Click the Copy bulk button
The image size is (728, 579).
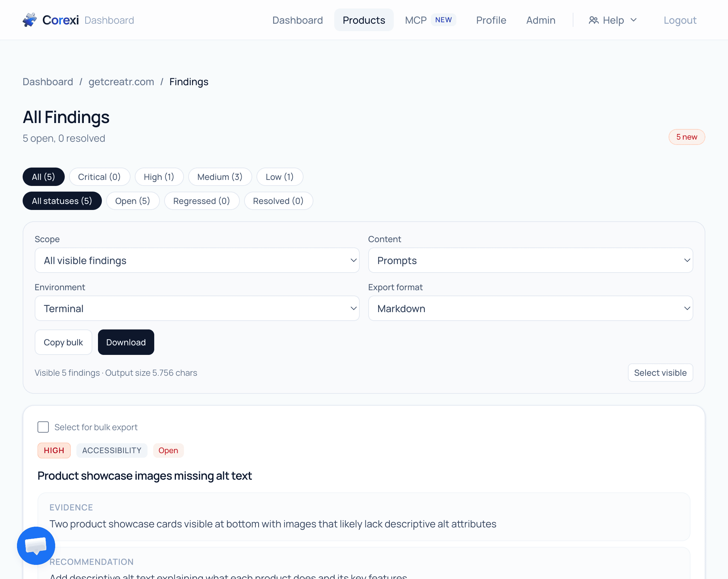(x=63, y=342)
